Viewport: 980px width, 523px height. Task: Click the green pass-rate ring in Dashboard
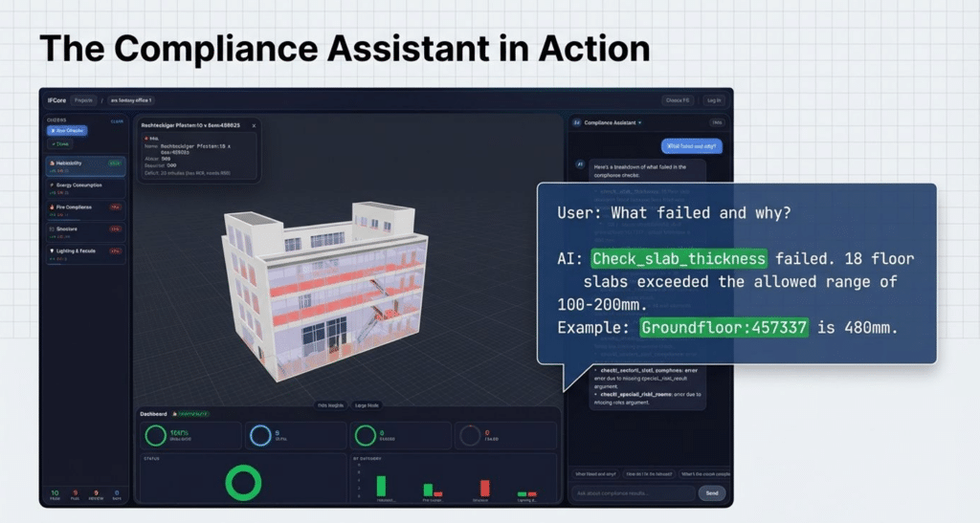(x=155, y=436)
